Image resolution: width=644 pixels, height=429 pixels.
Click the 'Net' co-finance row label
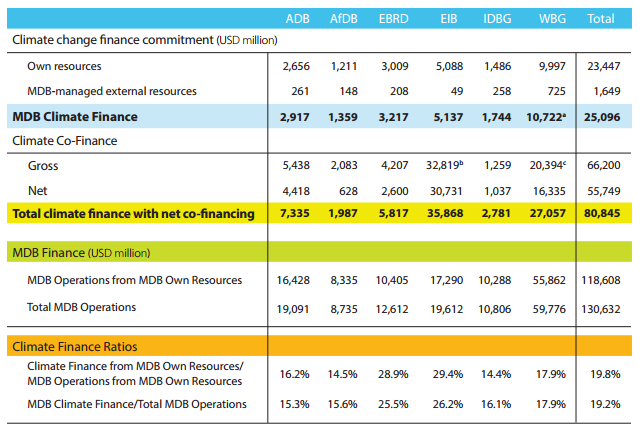coord(40,188)
